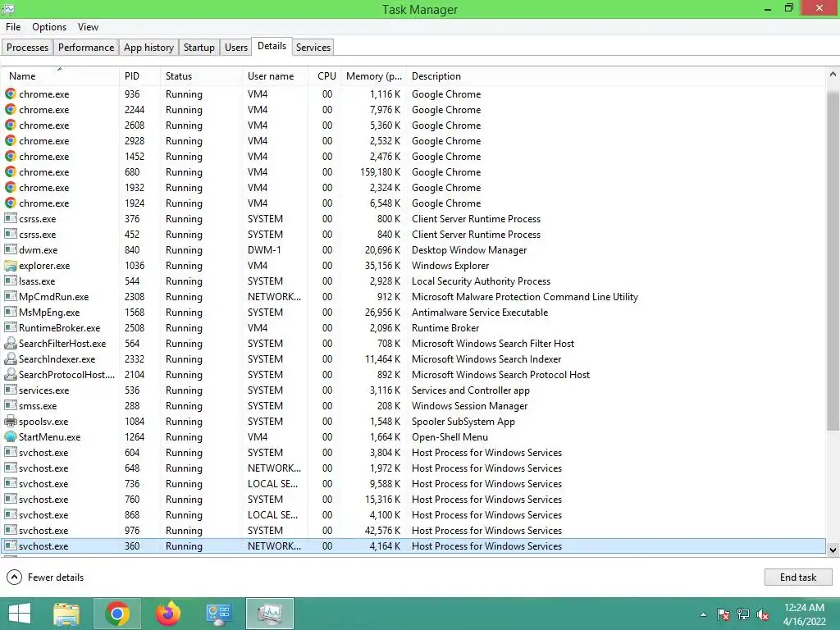Sort by the Description column header
Screen dimensions: 840x630
pos(616,76)
